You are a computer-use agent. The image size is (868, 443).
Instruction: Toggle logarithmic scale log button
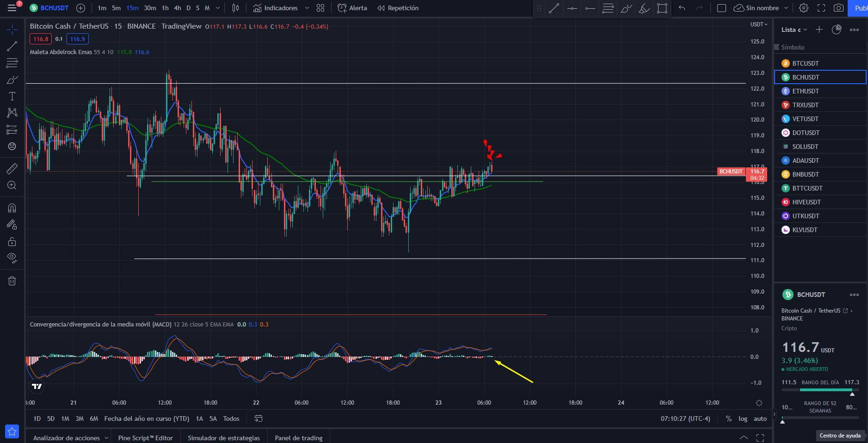743,418
